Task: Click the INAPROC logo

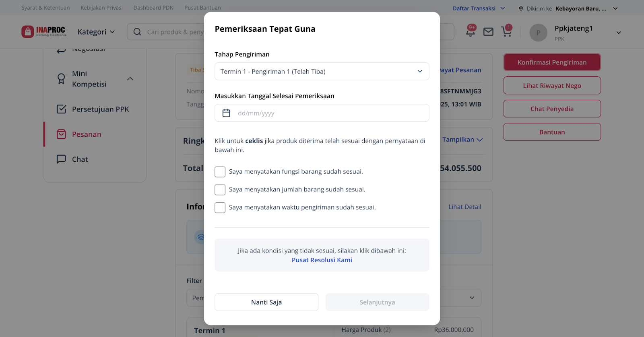Action: (x=44, y=32)
